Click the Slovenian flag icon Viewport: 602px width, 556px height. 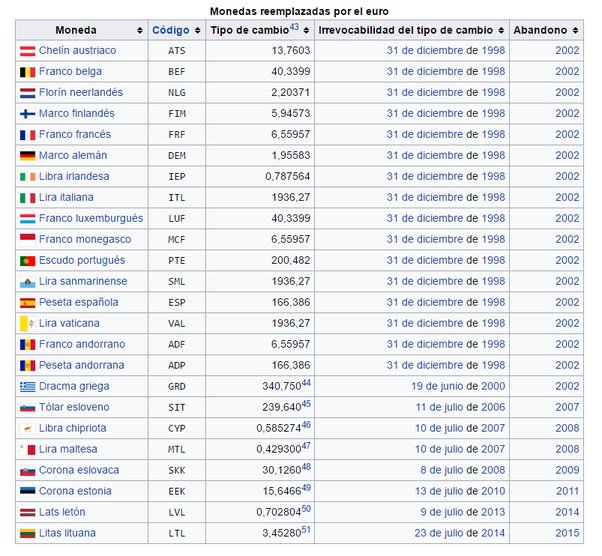[28, 408]
